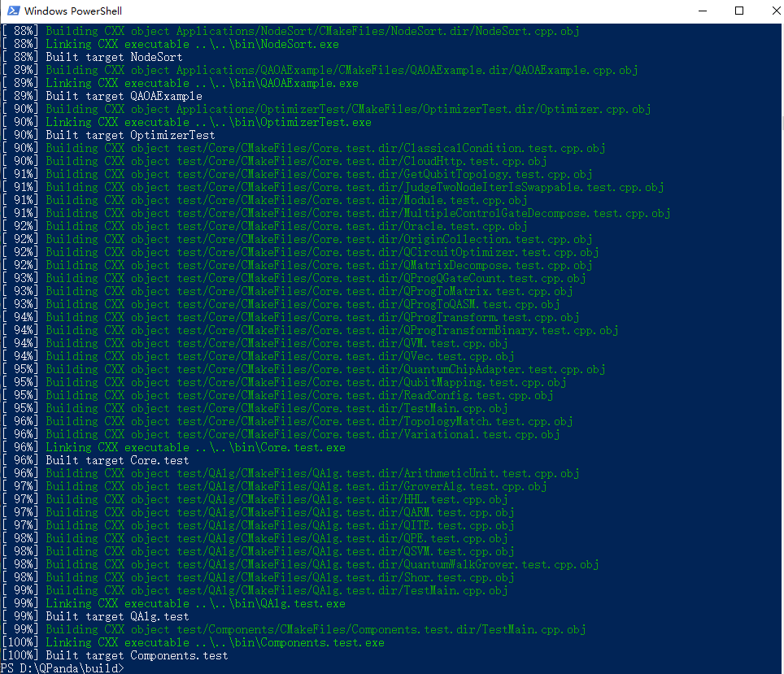
Task: Click the 'TopologyMatch.test.cpp.obj' line
Action: tap(288, 421)
